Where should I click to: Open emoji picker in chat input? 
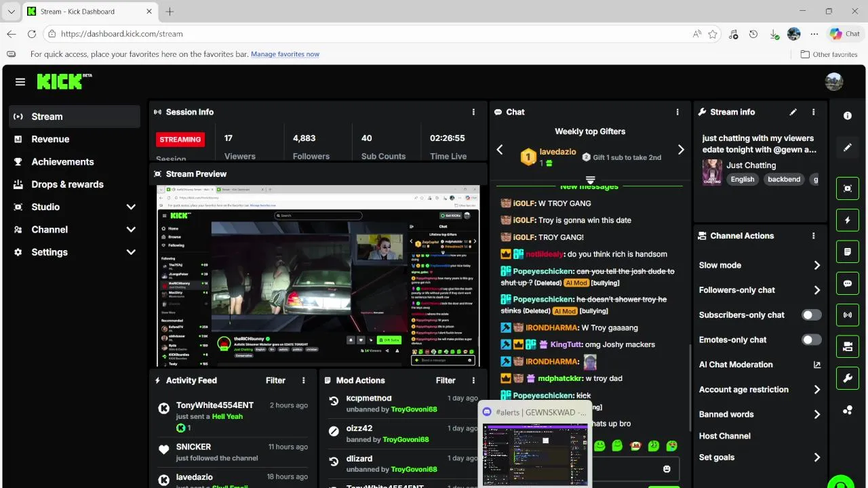click(667, 469)
